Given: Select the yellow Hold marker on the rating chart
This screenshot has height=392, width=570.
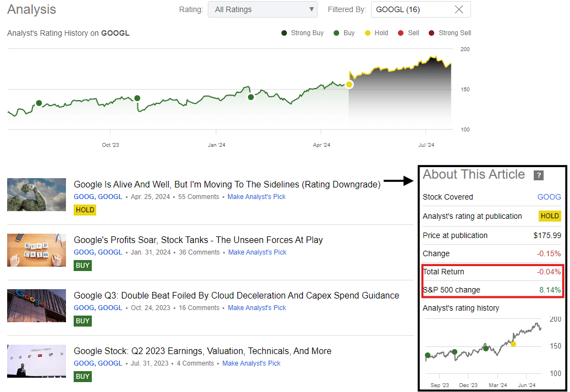Looking at the screenshot, I should 350,84.
